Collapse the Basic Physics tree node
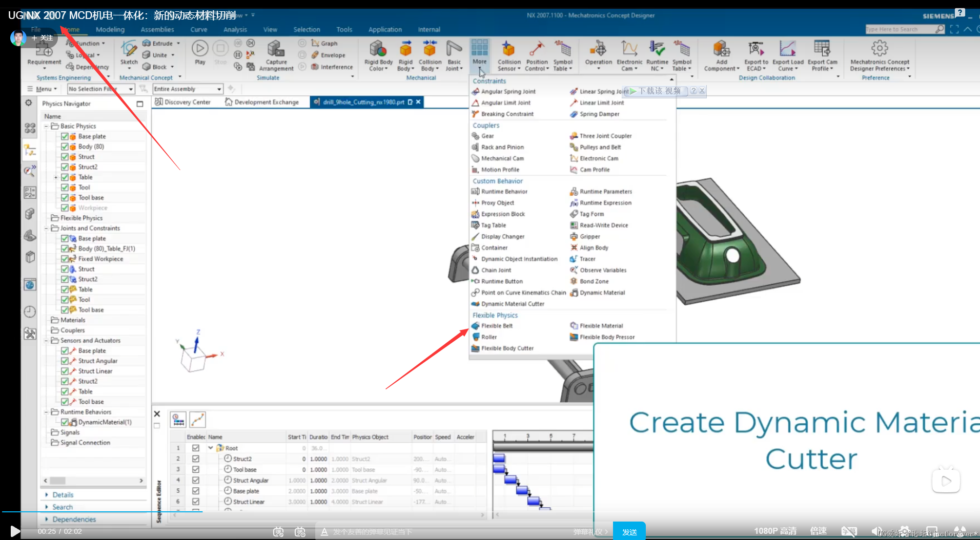 46,126
